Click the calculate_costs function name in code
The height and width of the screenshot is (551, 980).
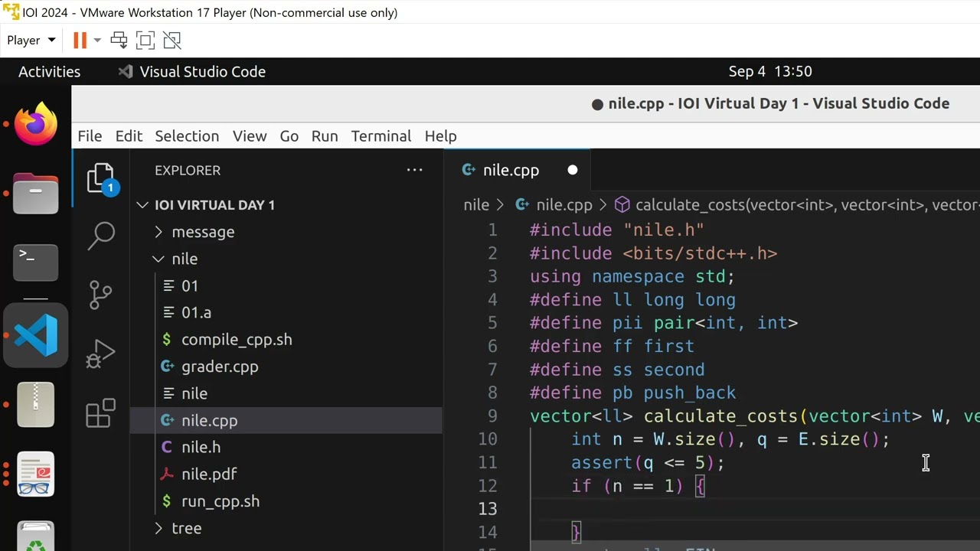721,416
